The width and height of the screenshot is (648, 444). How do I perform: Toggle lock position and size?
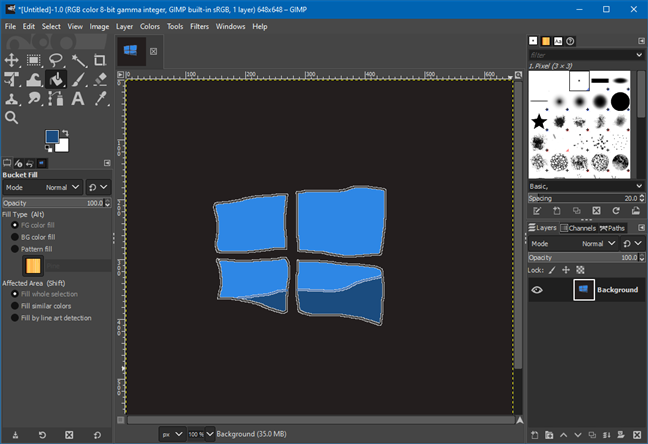click(x=566, y=270)
